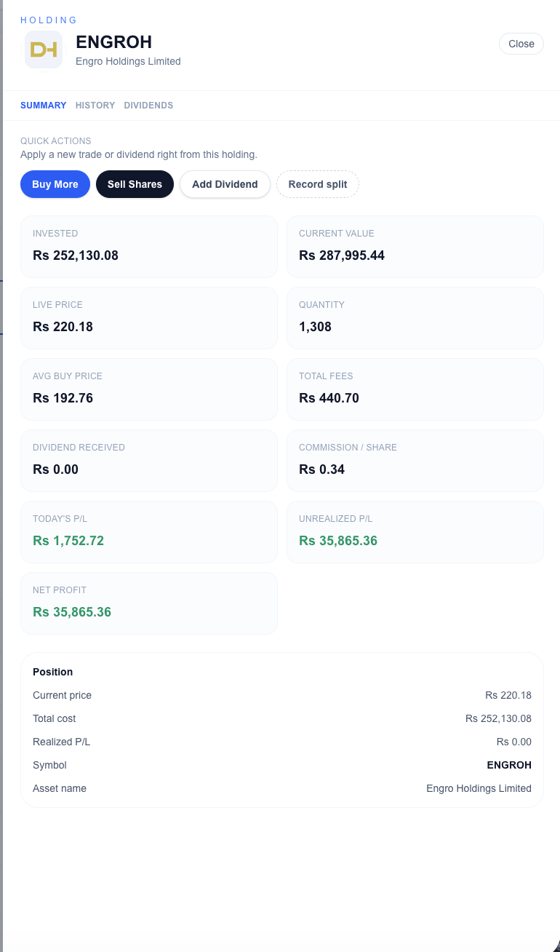Screen dimensions: 560x952
Task: Switch to the Summary tab
Action: pyautogui.click(x=44, y=106)
